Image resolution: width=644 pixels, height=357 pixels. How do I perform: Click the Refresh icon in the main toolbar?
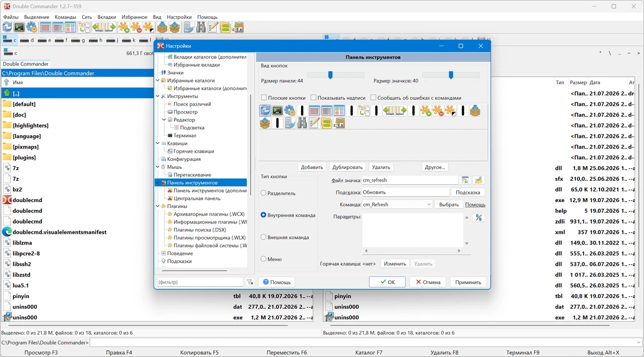coord(7,27)
